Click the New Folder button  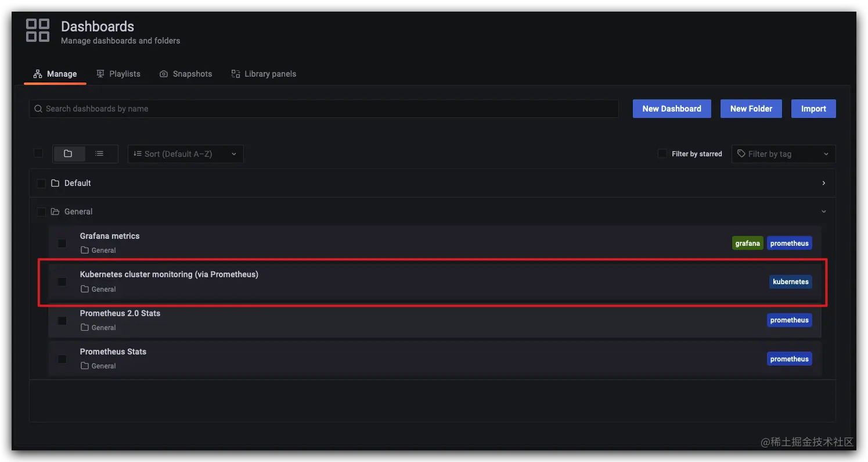[751, 109]
